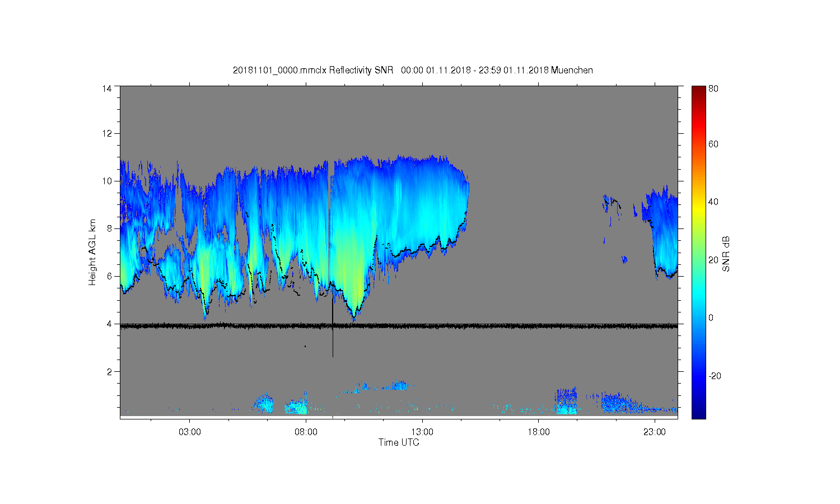Click the height tick label 12

pyautogui.click(x=106, y=133)
